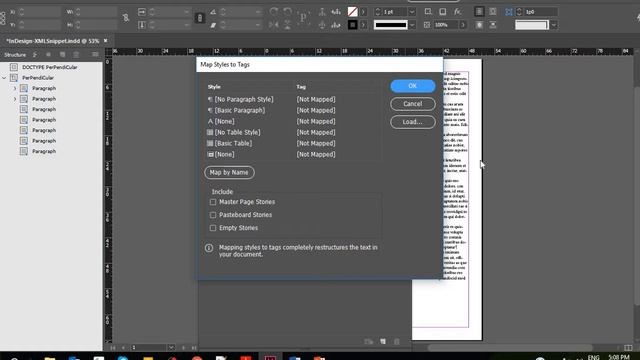
Task: Click the rotation angle icon
Action: pos(213,12)
